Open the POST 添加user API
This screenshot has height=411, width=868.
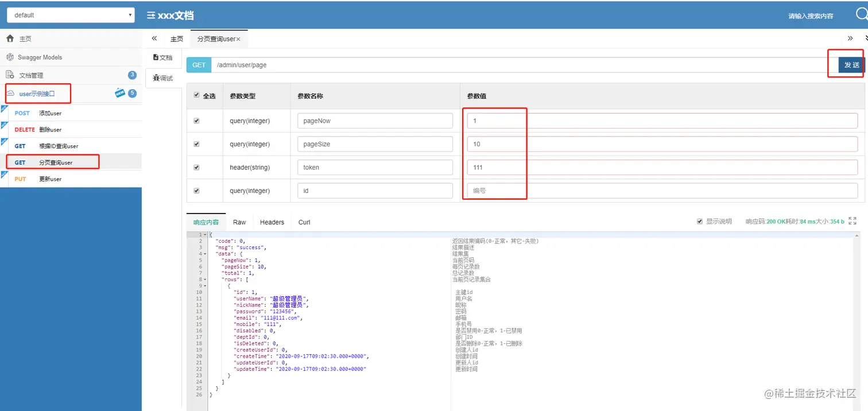pyautogui.click(x=71, y=113)
